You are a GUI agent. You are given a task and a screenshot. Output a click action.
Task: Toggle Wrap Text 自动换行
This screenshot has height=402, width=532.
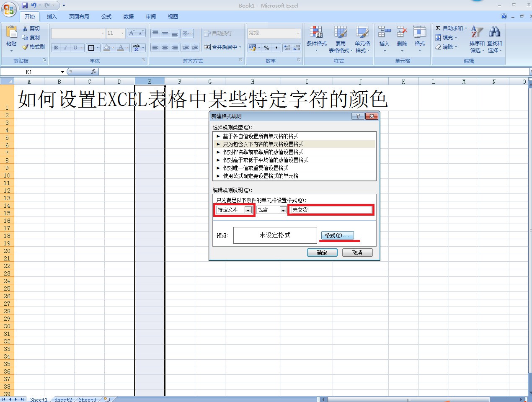click(218, 33)
